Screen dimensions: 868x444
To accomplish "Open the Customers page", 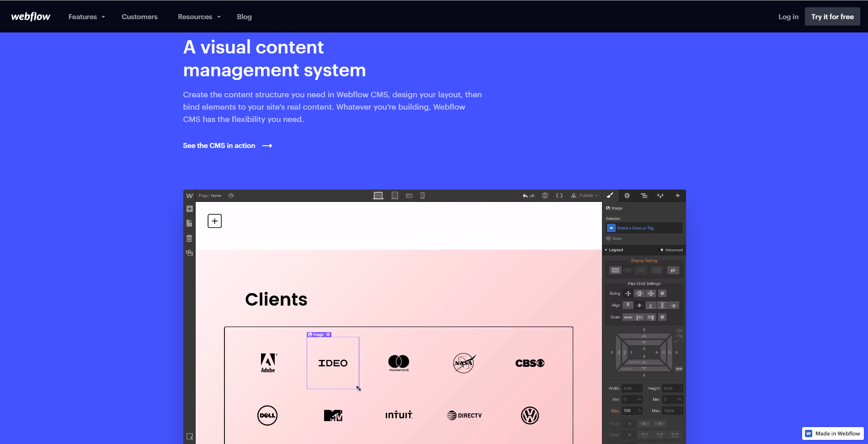I will click(x=139, y=17).
